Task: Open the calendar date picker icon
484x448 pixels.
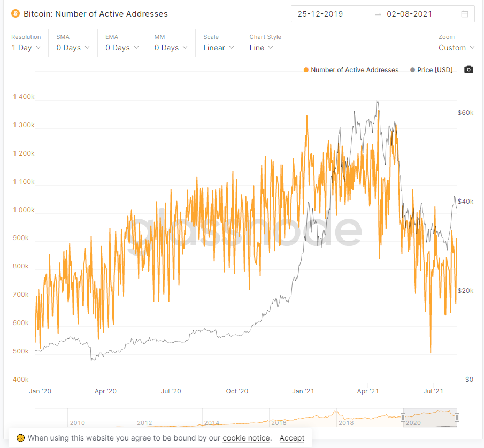Action: coord(465,14)
